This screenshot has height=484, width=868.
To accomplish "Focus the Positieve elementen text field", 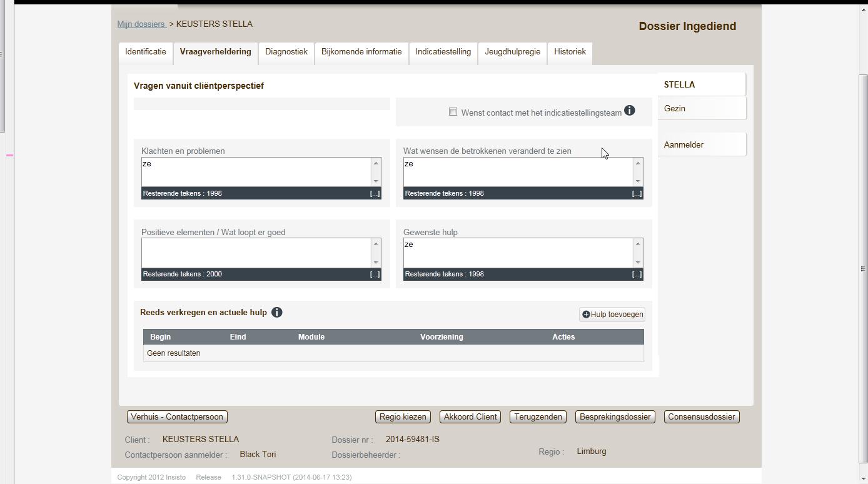I will (x=256, y=253).
